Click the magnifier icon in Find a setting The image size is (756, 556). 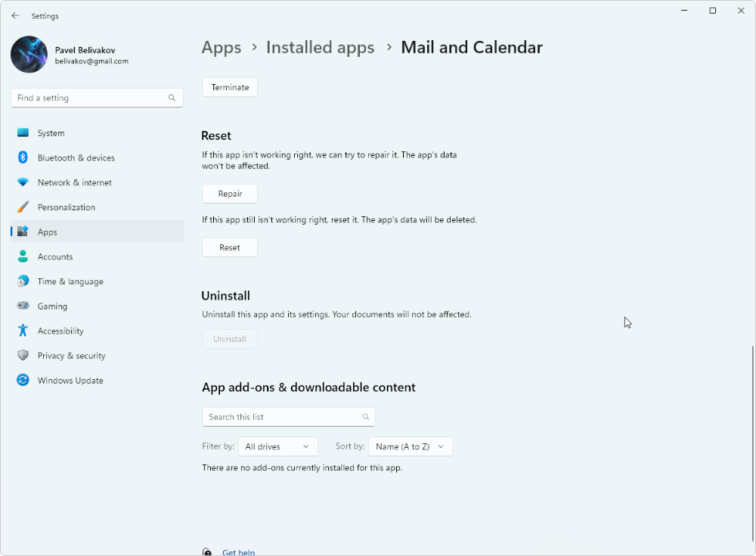(172, 98)
